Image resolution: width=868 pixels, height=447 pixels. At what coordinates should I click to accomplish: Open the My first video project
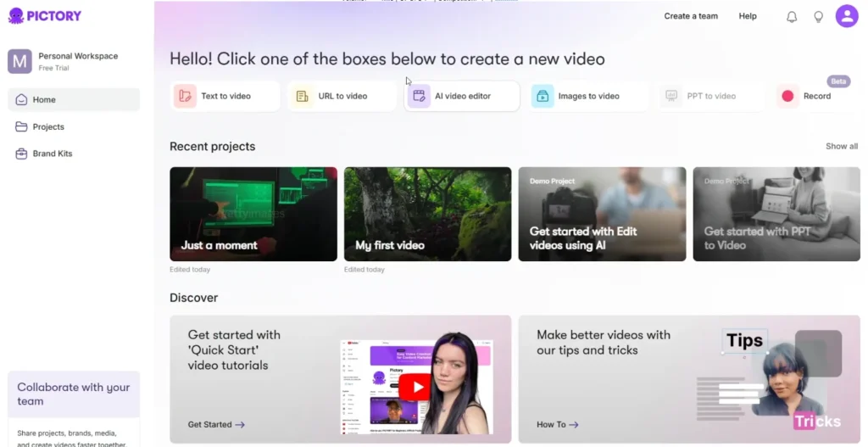[427, 214]
